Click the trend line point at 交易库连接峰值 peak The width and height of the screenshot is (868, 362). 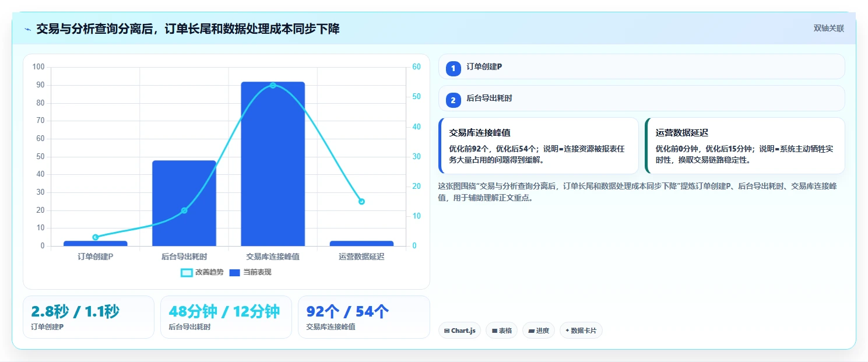point(273,85)
